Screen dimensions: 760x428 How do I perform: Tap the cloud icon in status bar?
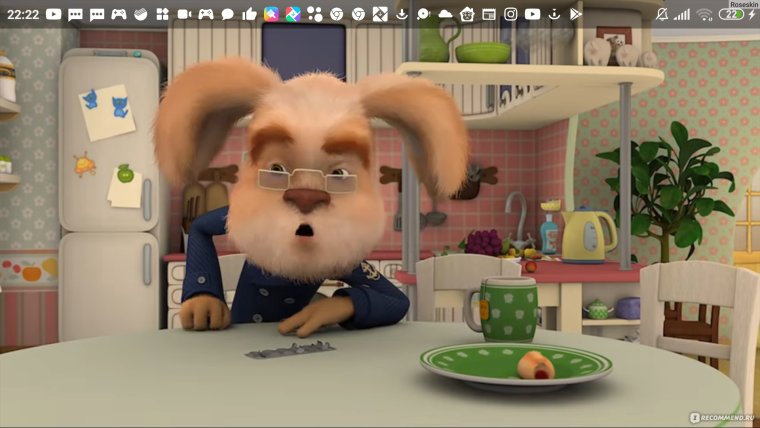pos(445,14)
